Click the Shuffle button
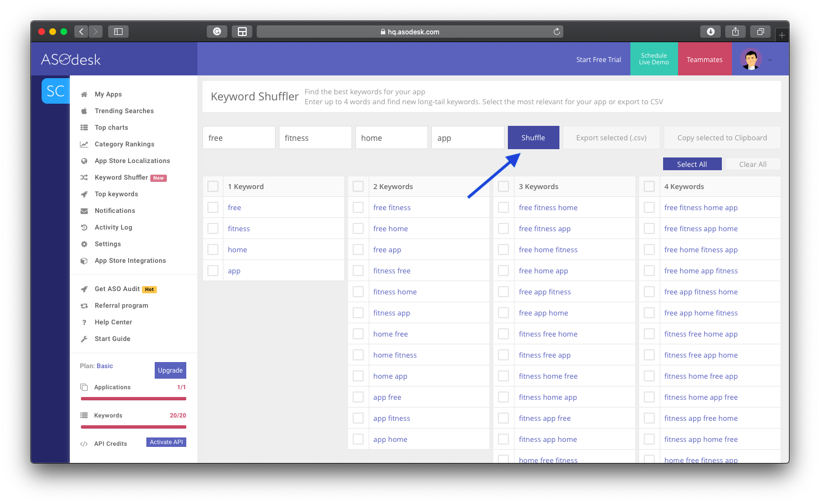Screen dimensions: 820x504 [533, 138]
